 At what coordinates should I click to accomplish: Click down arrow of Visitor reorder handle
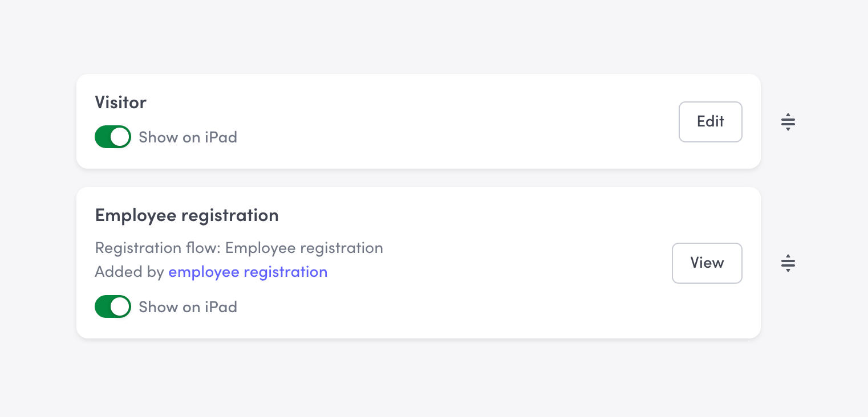click(788, 129)
